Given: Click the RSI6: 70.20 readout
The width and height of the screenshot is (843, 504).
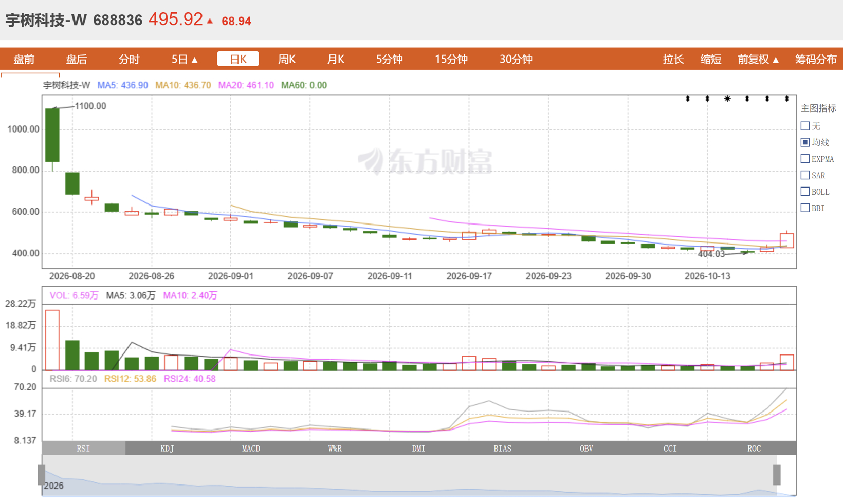Looking at the screenshot, I should pyautogui.click(x=73, y=379).
